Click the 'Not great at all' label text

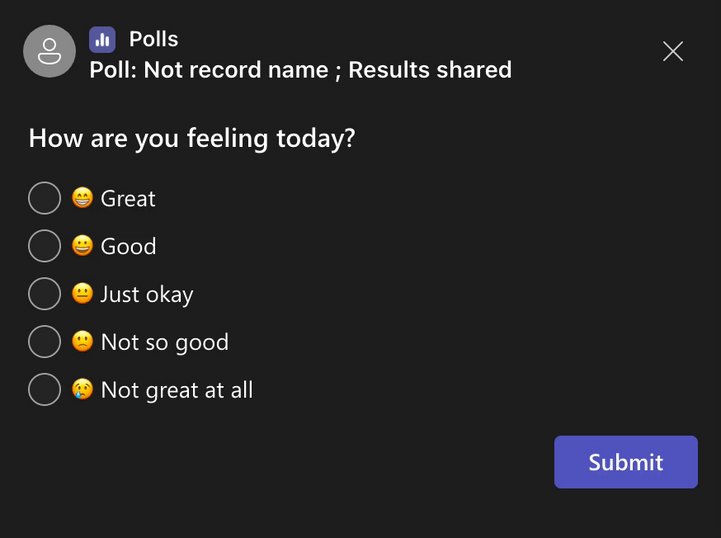[177, 390]
